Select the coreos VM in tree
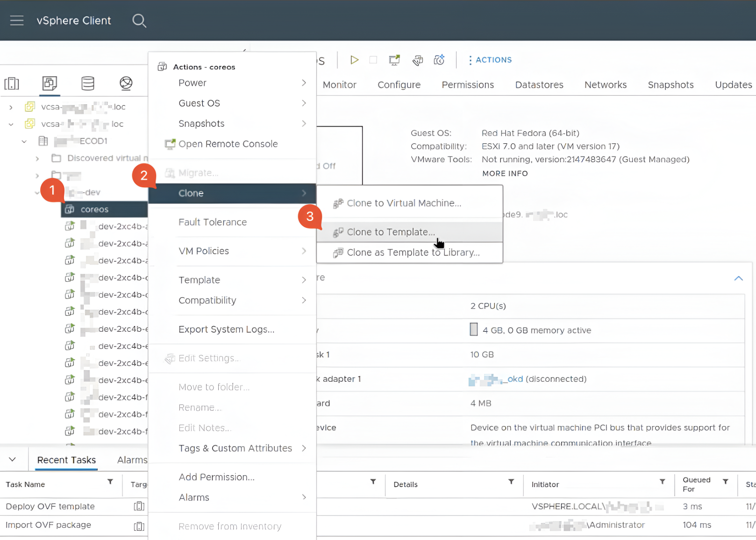 tap(105, 209)
